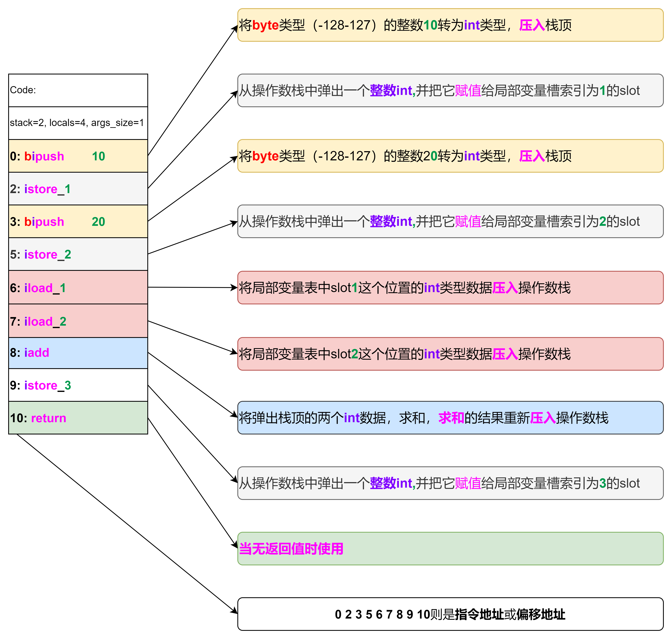672x639 pixels.
Task: Click the 'Code:' header cell
Action: click(x=78, y=90)
